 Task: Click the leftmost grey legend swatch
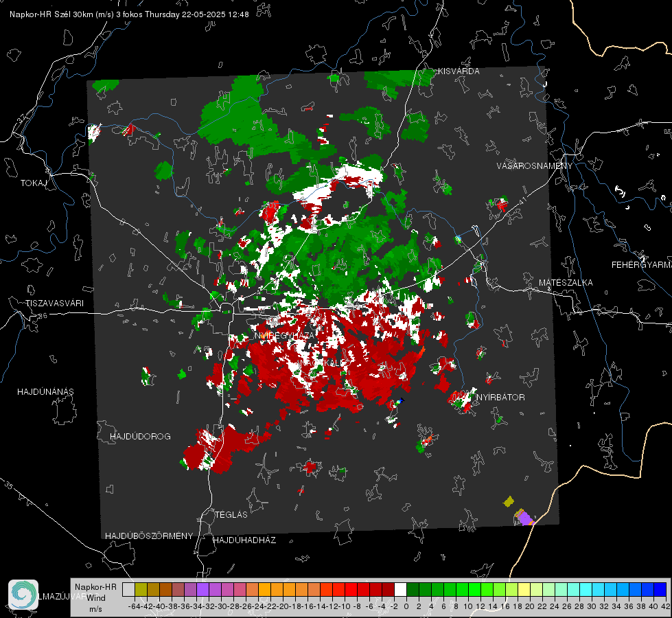point(128,589)
